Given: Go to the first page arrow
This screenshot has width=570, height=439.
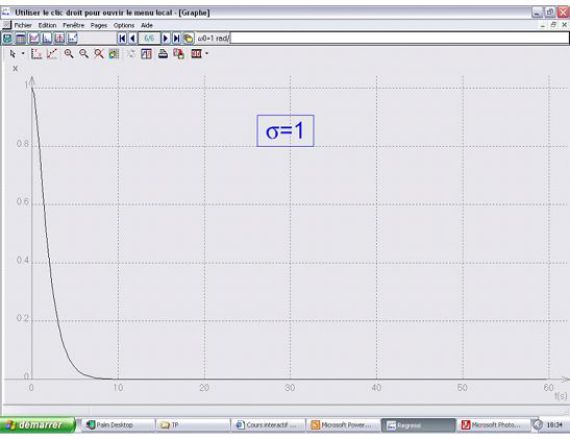Looking at the screenshot, I should point(122,38).
